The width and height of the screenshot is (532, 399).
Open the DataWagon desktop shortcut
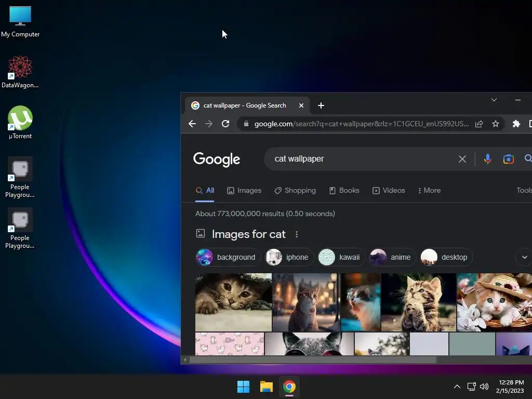tap(20, 72)
